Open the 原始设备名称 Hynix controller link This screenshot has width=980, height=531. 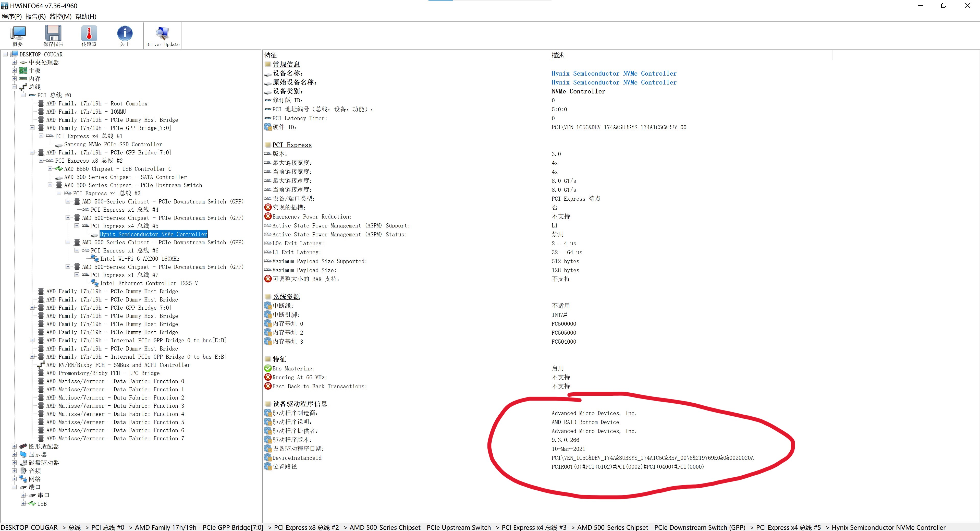point(614,82)
